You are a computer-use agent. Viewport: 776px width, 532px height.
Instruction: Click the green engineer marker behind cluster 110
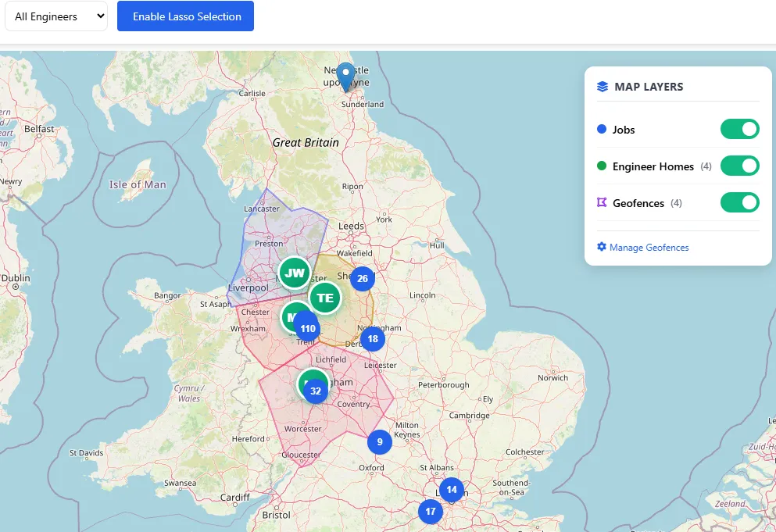[x=289, y=316]
